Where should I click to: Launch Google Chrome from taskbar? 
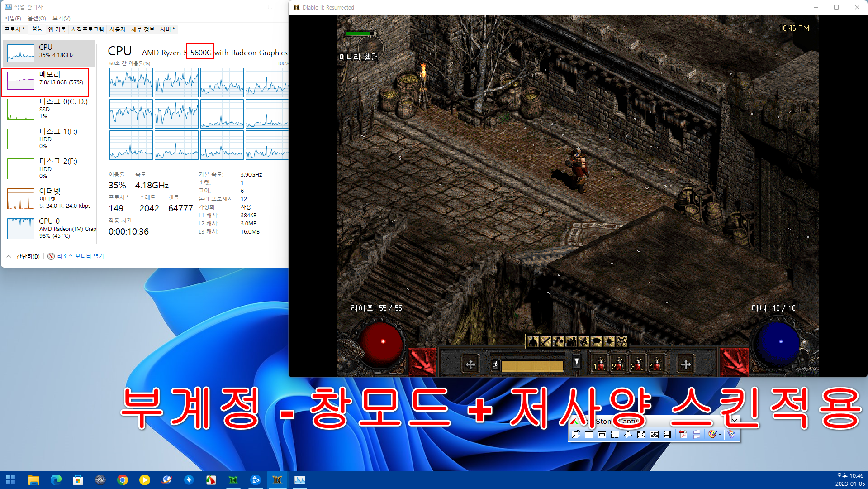click(x=123, y=480)
